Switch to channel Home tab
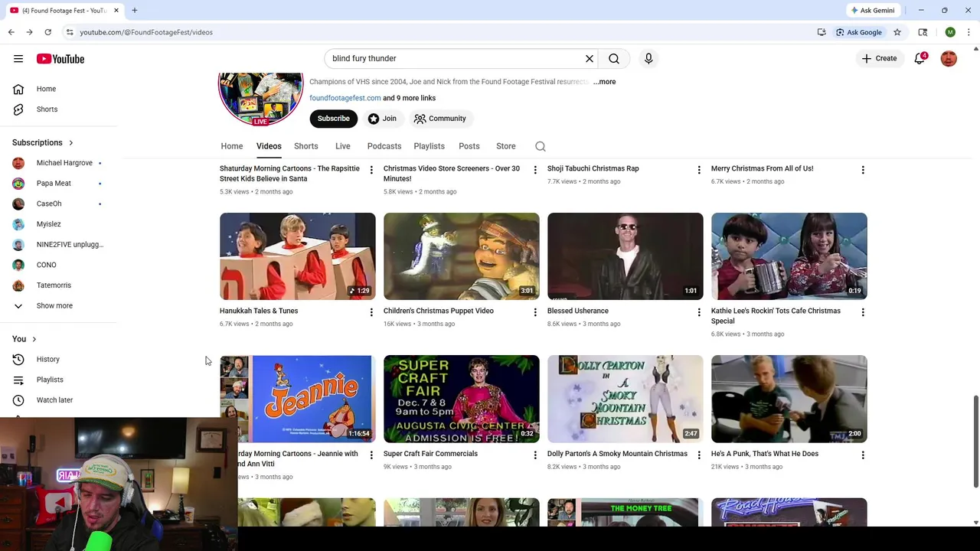The image size is (980, 551). click(231, 146)
